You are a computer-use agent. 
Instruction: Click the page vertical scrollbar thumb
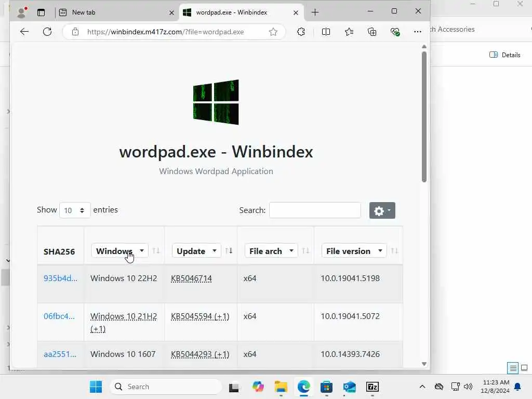424,117
